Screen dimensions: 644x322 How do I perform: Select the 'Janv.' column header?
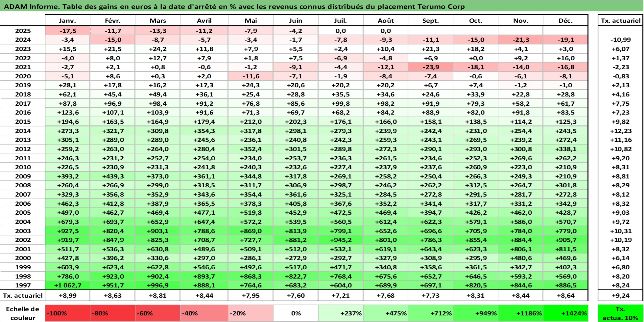(67, 20)
